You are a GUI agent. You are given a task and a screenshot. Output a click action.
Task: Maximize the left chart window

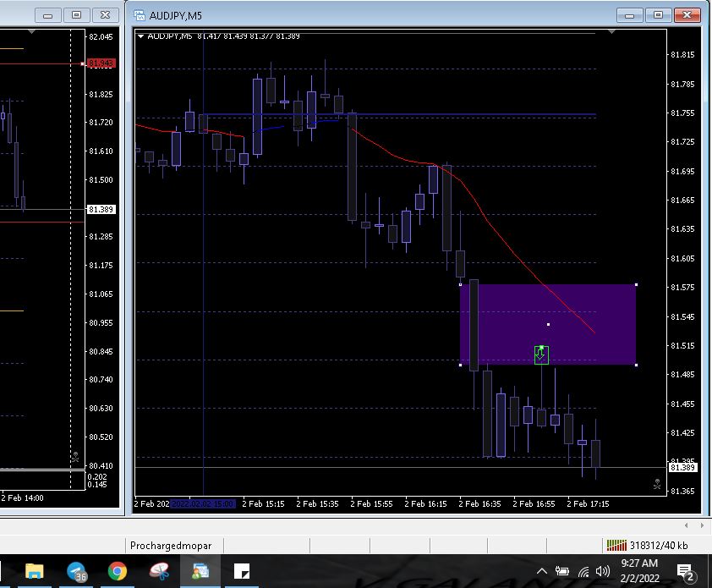(x=76, y=15)
